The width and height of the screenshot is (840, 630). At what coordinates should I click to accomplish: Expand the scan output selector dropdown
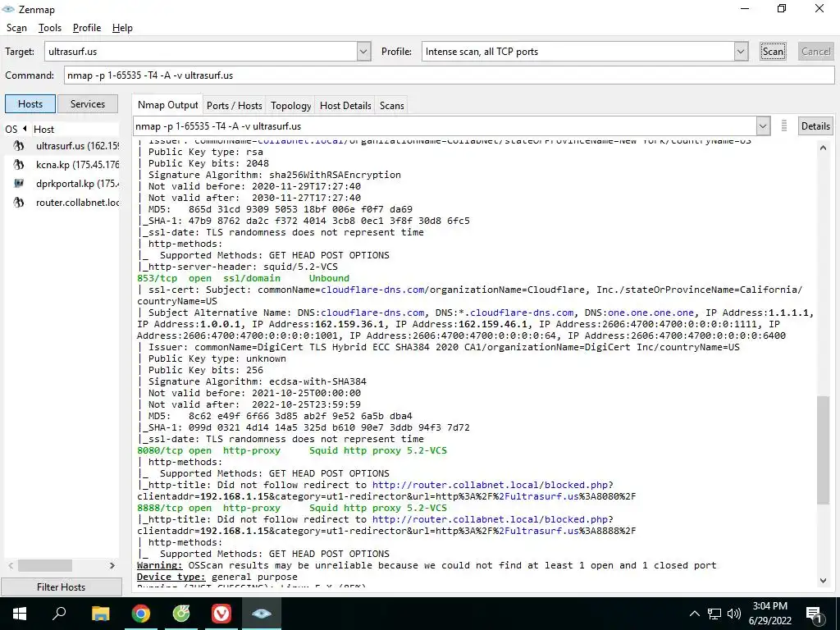point(762,126)
